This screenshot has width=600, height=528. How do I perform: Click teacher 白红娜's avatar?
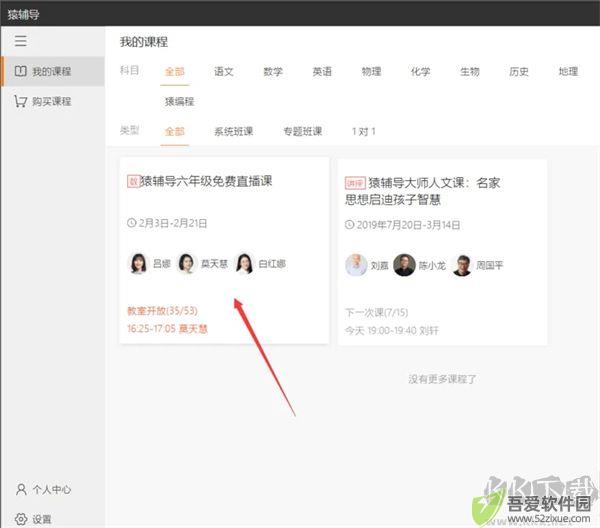pyautogui.click(x=244, y=264)
